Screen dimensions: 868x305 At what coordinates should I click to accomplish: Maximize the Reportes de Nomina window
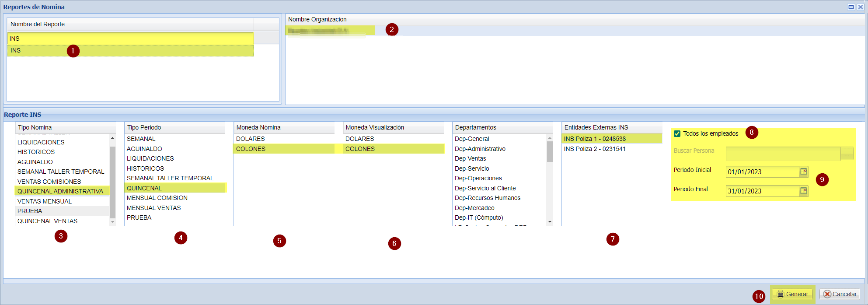(851, 7)
